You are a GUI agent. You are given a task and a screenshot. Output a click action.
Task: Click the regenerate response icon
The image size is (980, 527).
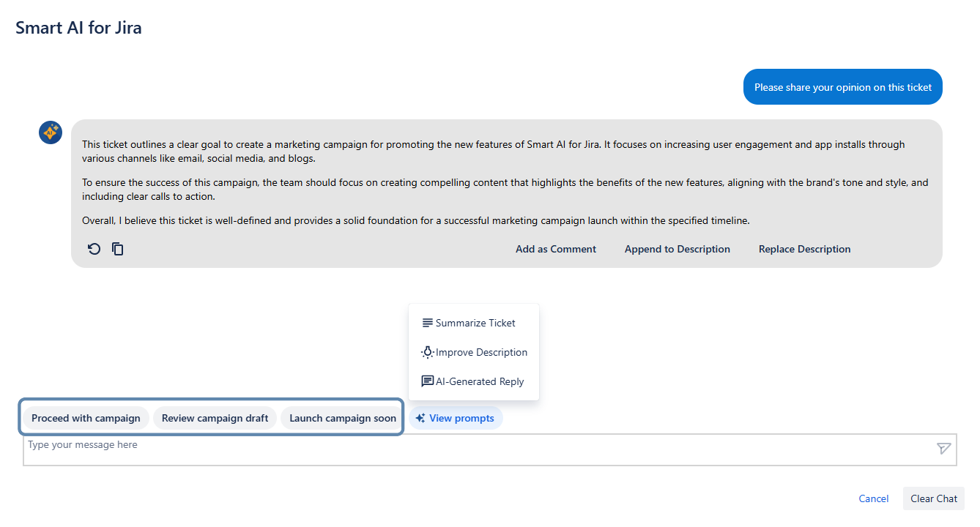pyautogui.click(x=94, y=250)
